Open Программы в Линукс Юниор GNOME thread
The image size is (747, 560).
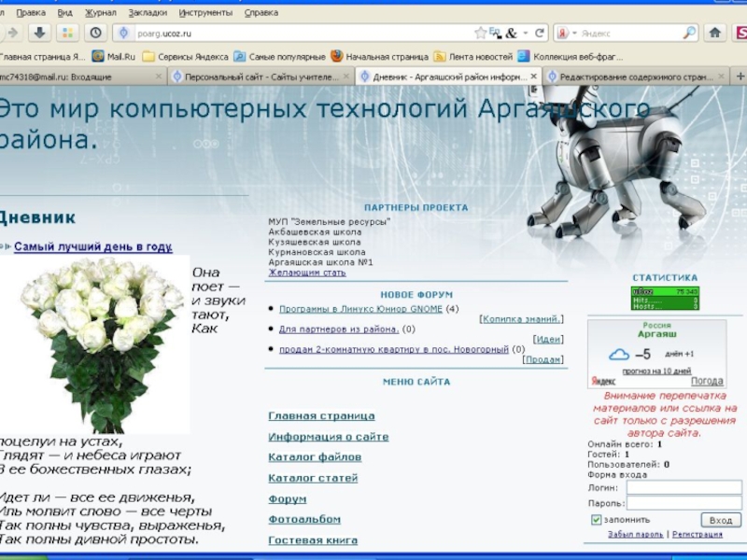360,309
